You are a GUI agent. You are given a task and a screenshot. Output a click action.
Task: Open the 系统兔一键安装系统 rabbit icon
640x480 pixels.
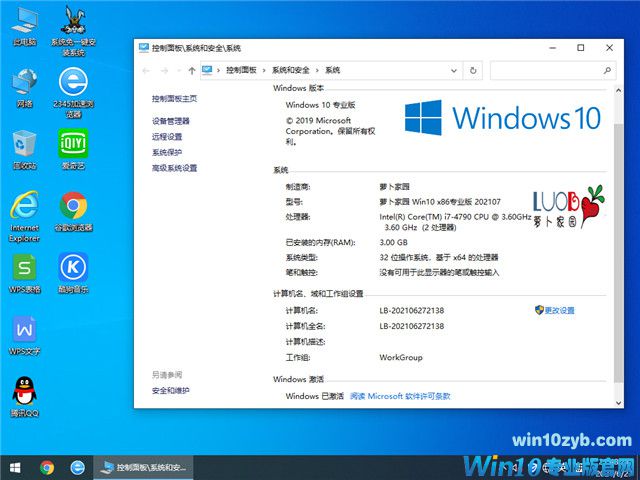click(x=73, y=31)
